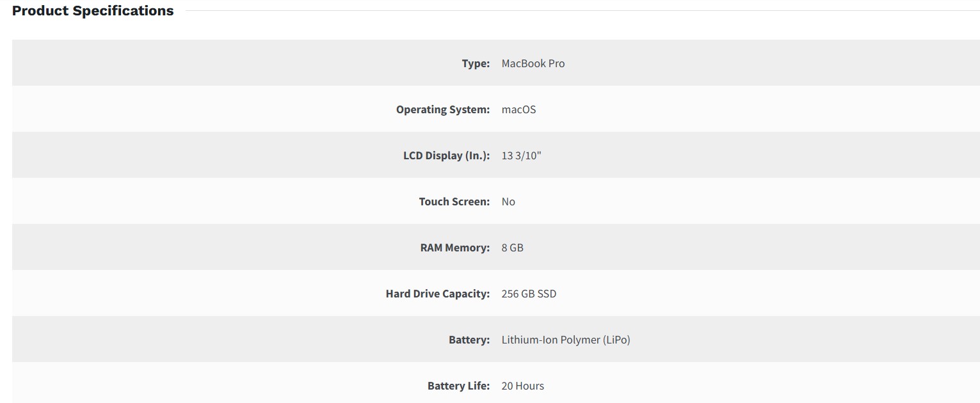Click the 8 GB memory value

[x=512, y=248]
